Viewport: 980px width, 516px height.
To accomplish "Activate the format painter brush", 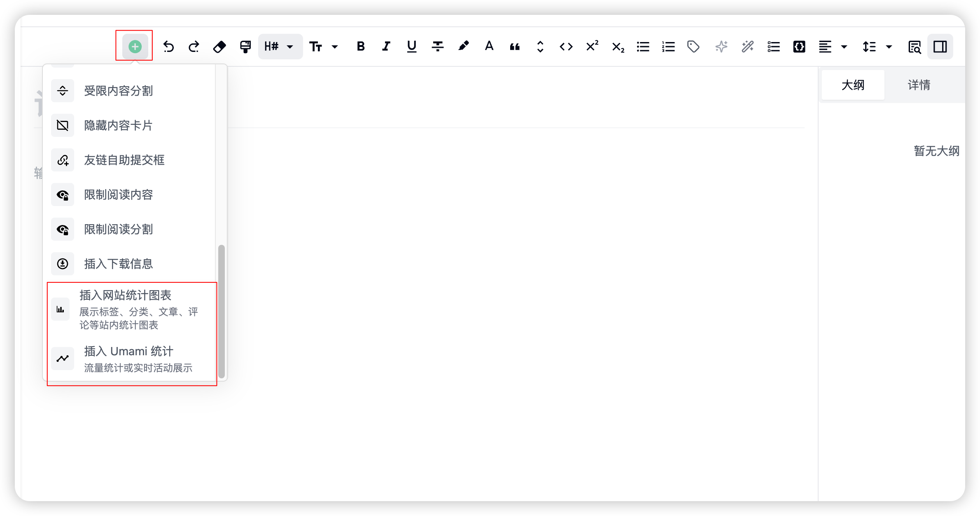I will click(x=245, y=47).
